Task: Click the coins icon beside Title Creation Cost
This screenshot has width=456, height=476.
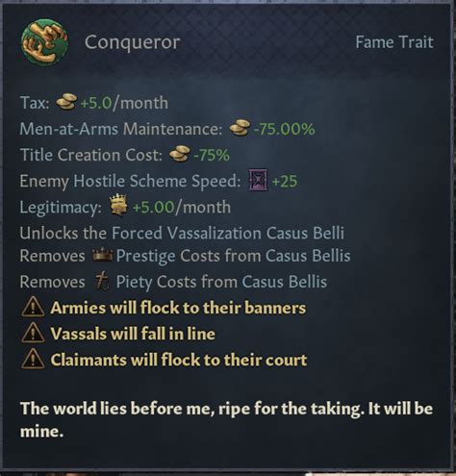Action: (x=180, y=154)
